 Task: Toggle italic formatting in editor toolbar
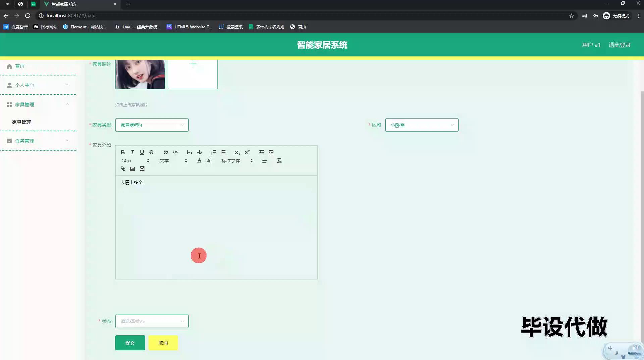[132, 152]
